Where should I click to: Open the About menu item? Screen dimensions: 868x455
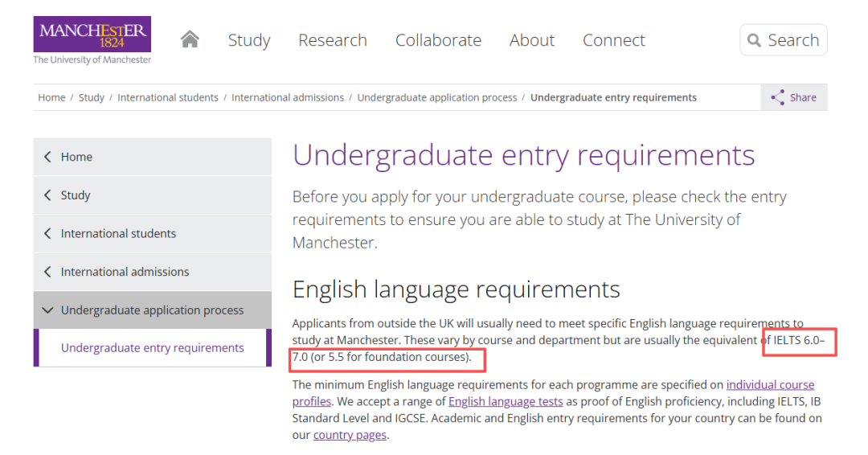pyautogui.click(x=532, y=40)
